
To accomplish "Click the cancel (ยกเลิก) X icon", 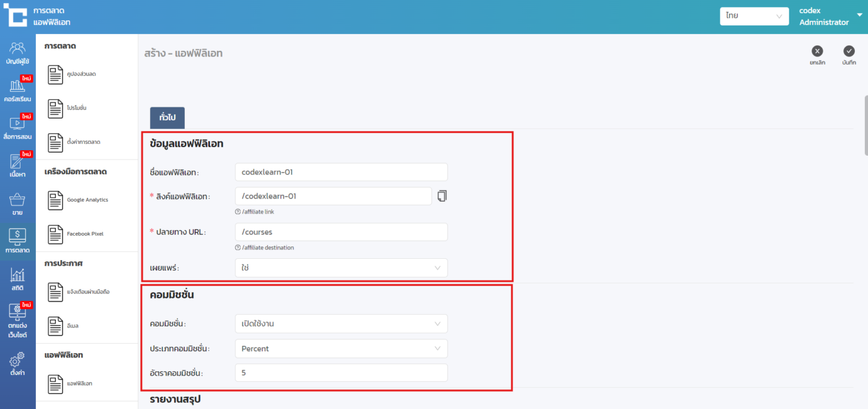I will coord(817,52).
